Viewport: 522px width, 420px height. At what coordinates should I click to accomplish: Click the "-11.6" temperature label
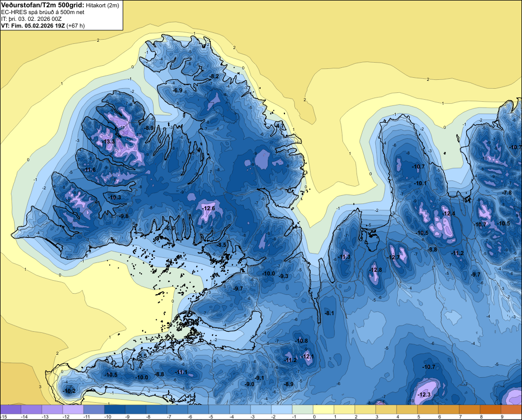(x=90, y=170)
